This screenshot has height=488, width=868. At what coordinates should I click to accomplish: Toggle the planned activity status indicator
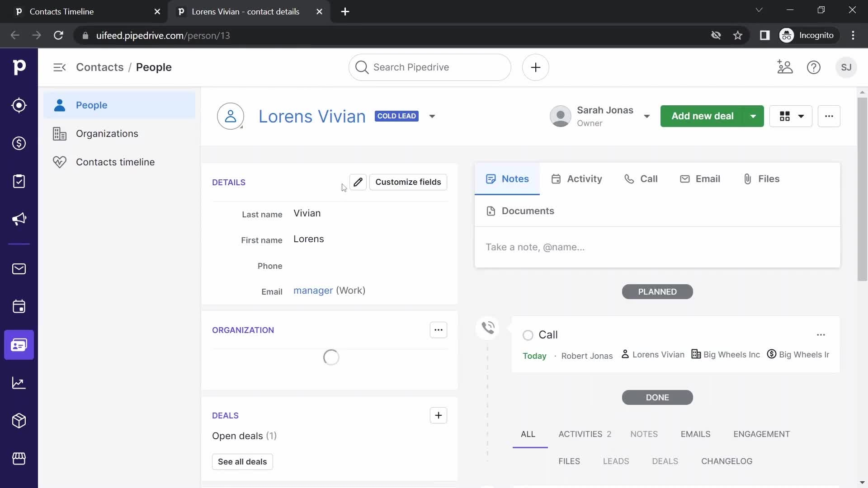[x=528, y=335]
